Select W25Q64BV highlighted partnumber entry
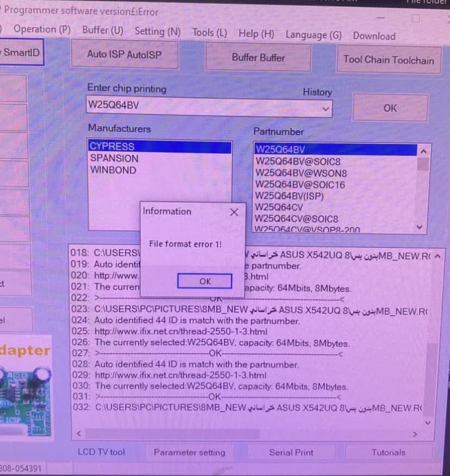The width and height of the screenshot is (450, 476). click(335, 149)
